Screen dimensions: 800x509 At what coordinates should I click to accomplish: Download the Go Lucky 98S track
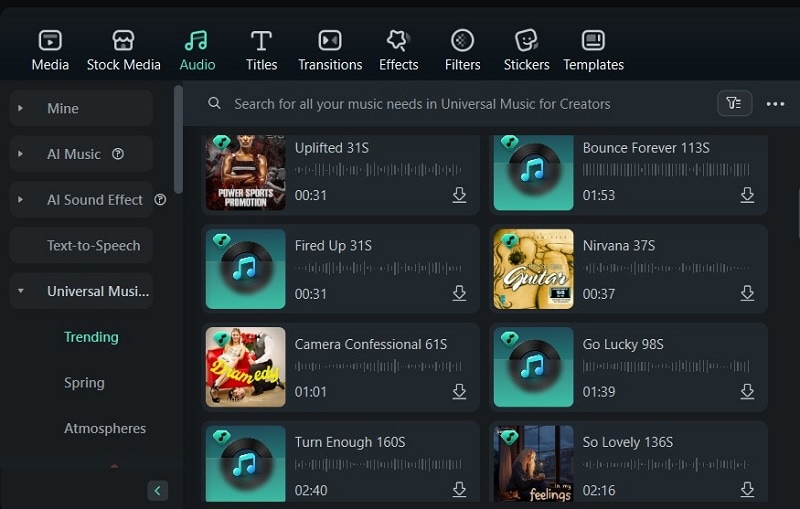click(x=747, y=392)
